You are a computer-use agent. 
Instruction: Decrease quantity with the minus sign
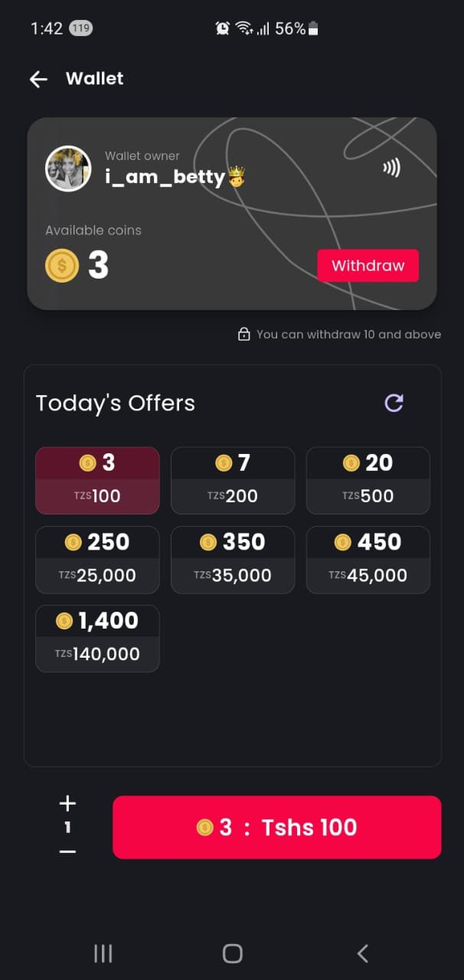point(67,851)
